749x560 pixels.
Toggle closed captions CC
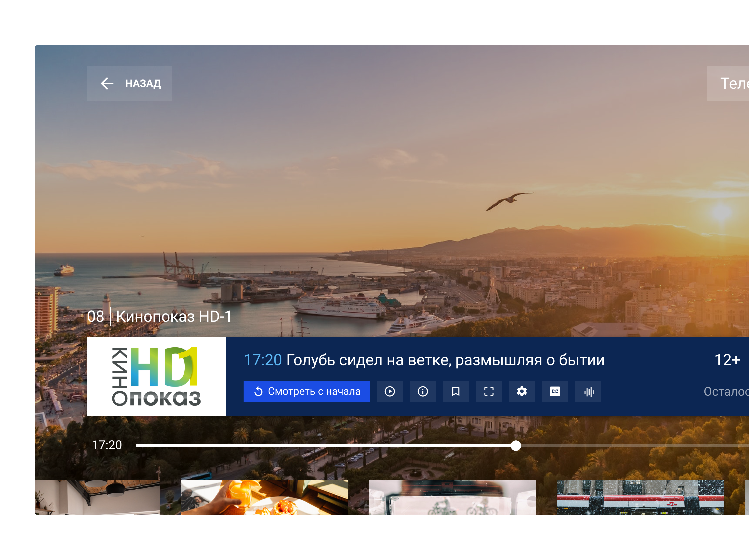pyautogui.click(x=555, y=392)
